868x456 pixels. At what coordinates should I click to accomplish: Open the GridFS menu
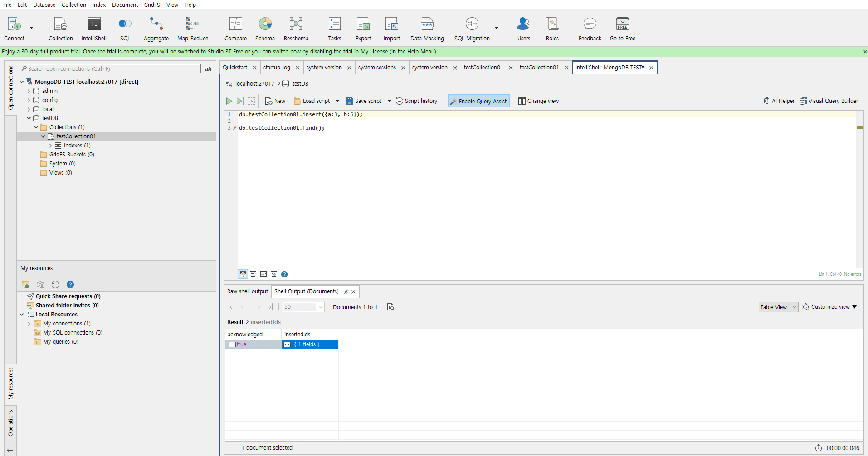[152, 5]
